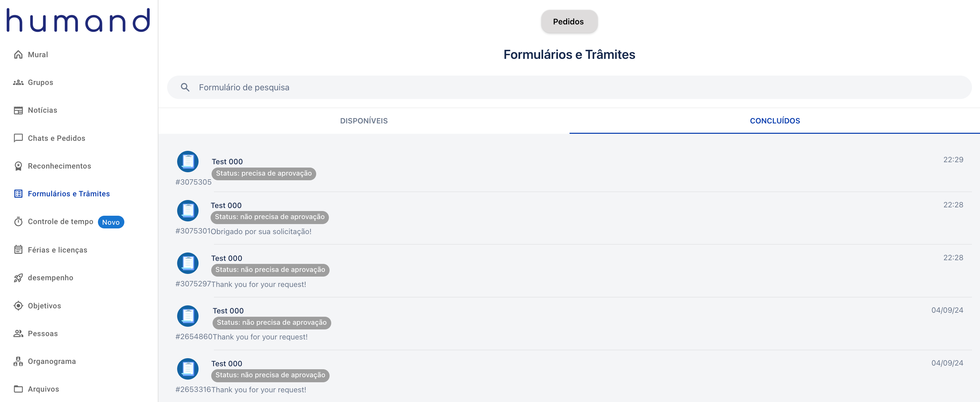Click the Novo badge

pyautogui.click(x=111, y=222)
